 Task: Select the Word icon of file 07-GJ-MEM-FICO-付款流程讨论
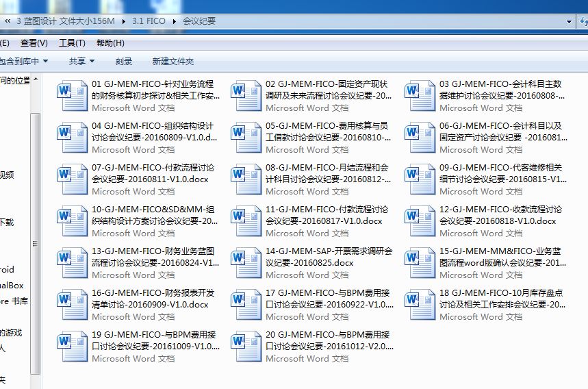click(72, 179)
